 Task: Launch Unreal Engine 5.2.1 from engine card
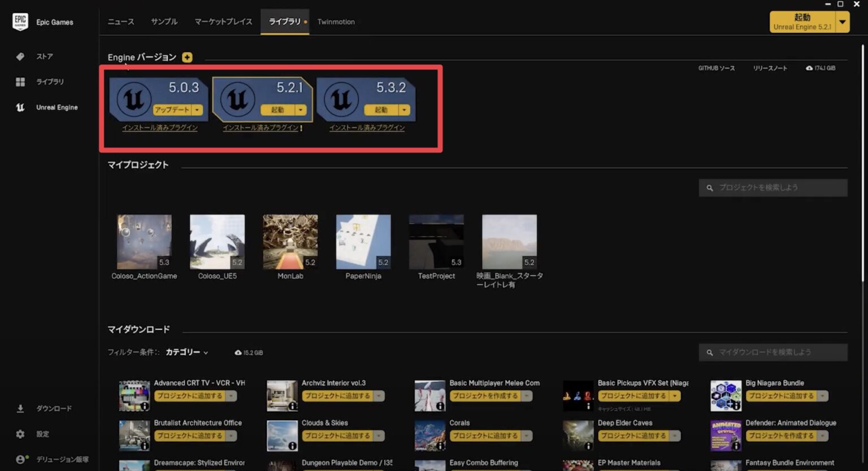pyautogui.click(x=277, y=110)
